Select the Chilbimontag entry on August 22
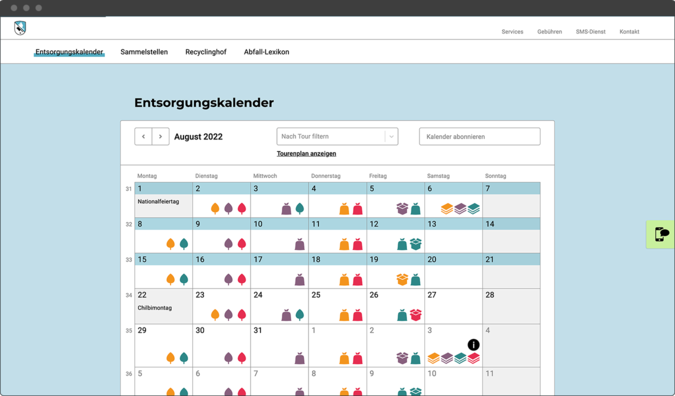This screenshot has height=396, width=675. (x=155, y=308)
